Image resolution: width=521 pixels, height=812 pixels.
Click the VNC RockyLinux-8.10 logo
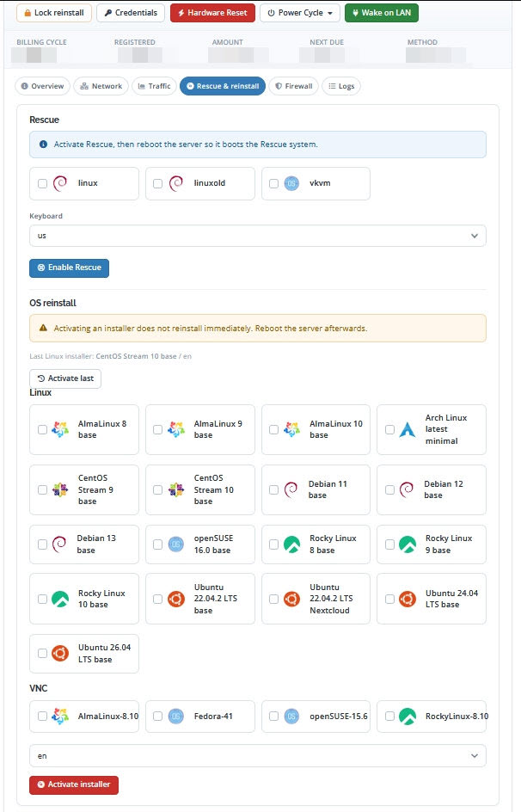[408, 717]
